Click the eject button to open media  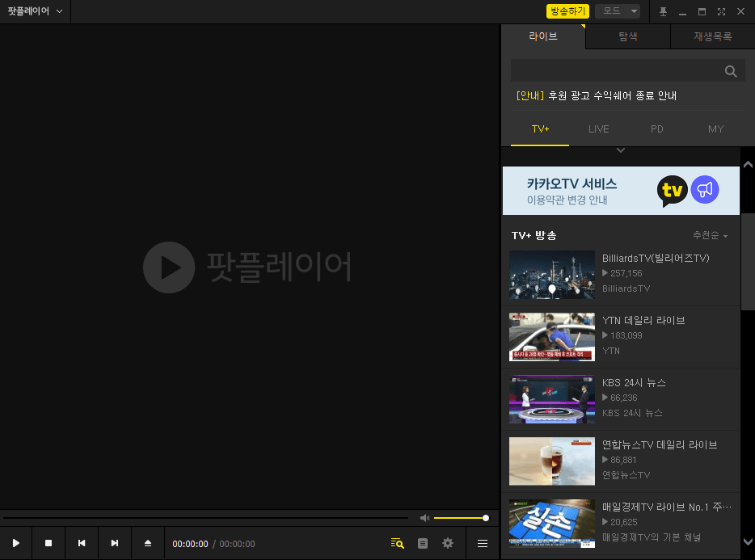(147, 543)
